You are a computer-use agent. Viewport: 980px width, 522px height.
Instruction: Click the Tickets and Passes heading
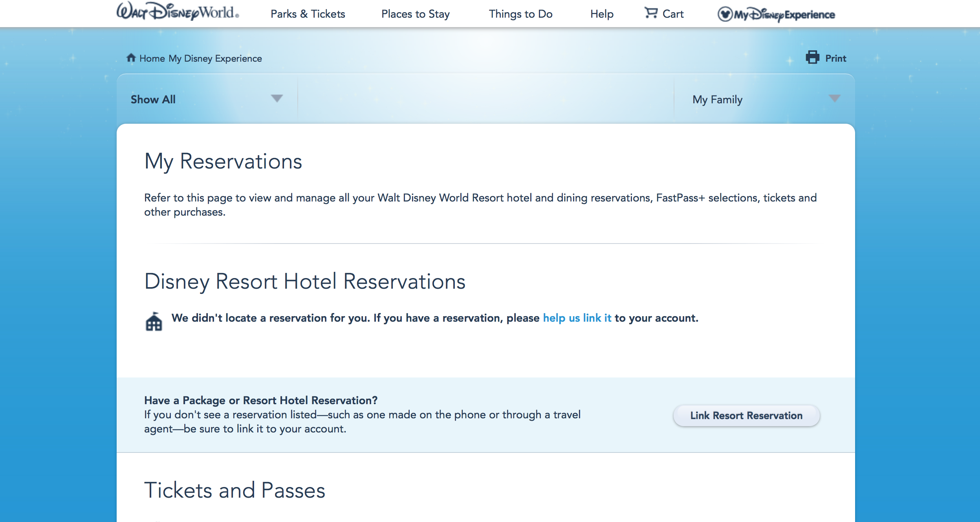pos(235,490)
